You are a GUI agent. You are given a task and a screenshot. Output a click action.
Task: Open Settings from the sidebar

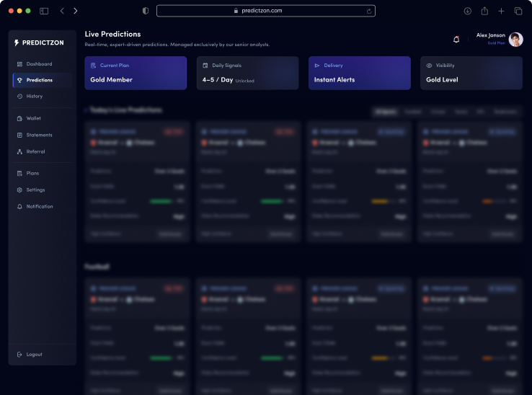click(35, 190)
